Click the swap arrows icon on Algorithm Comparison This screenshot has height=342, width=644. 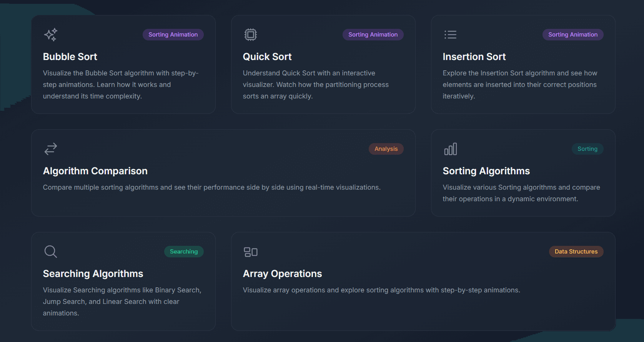coord(50,149)
